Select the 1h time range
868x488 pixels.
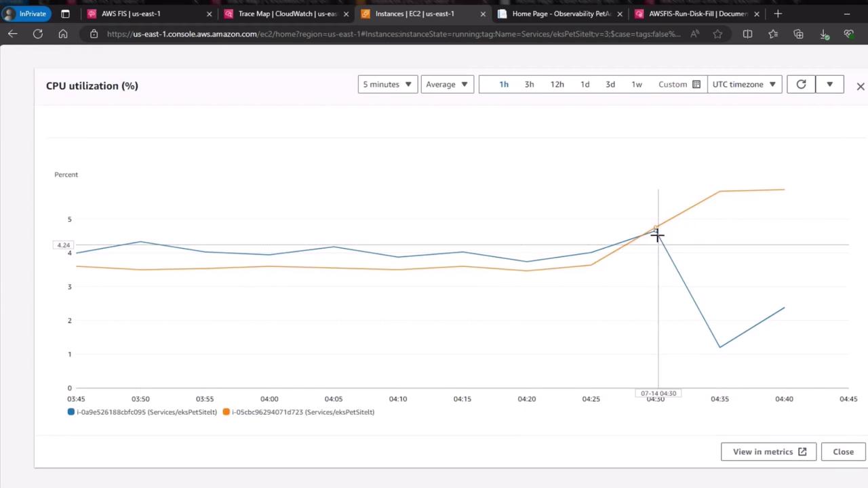pos(504,85)
